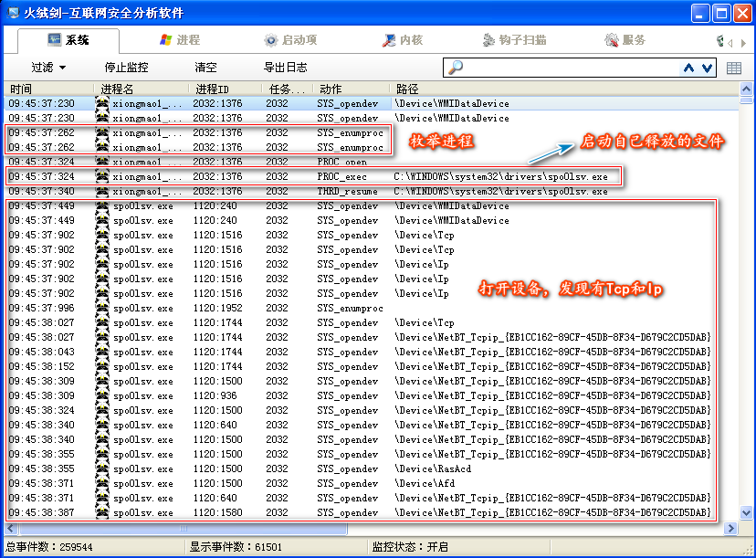
Task: Open the 进程 tab
Action: [x=179, y=40]
